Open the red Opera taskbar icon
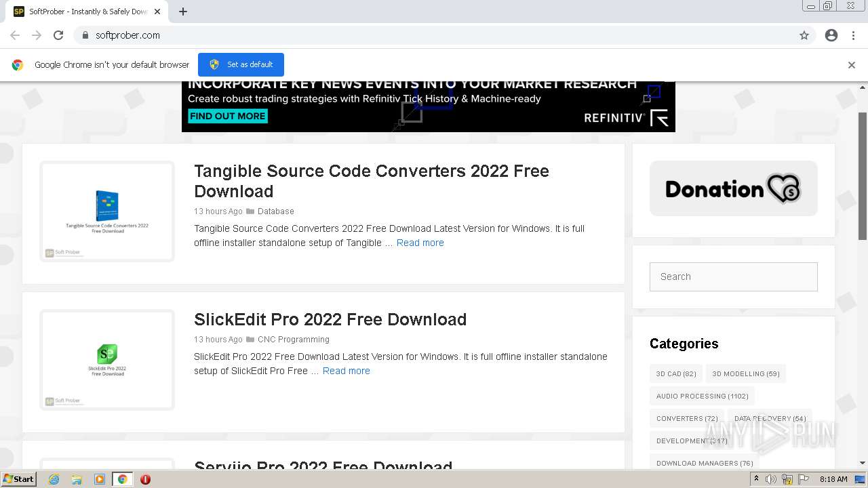The height and width of the screenshot is (488, 868). (x=145, y=479)
